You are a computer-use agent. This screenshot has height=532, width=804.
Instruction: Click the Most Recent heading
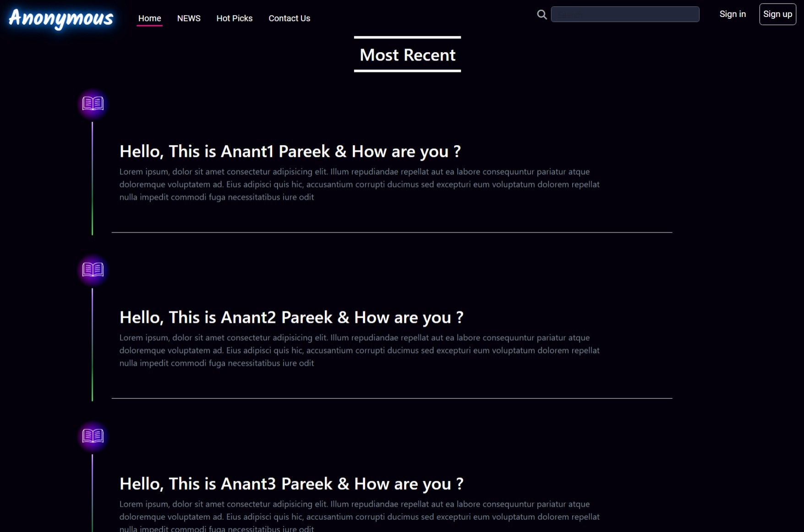(407, 55)
